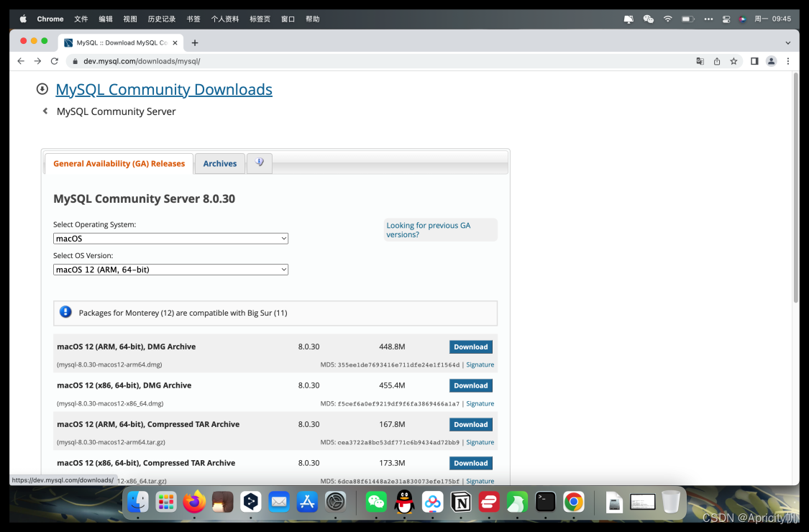The image size is (809, 532).
Task: Open the info icon tab beside Archives
Action: (259, 163)
